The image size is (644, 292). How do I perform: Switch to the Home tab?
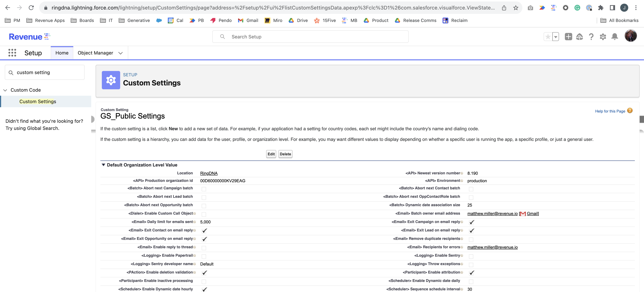click(x=62, y=53)
